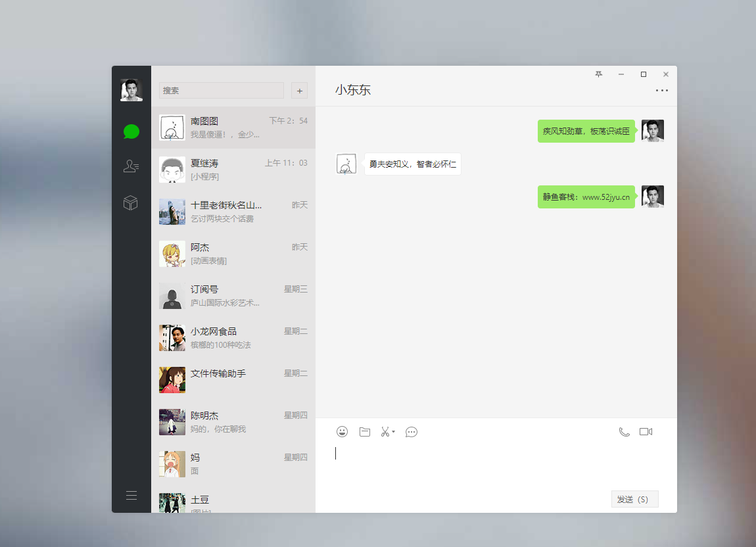Open chat history bubble icon
756x547 pixels.
[412, 432]
